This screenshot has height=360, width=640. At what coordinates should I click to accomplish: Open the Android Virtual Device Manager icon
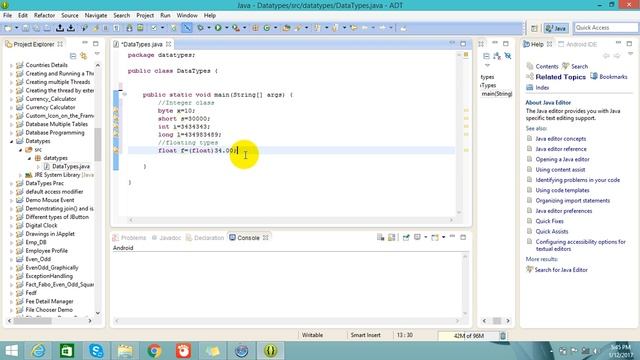point(140,28)
